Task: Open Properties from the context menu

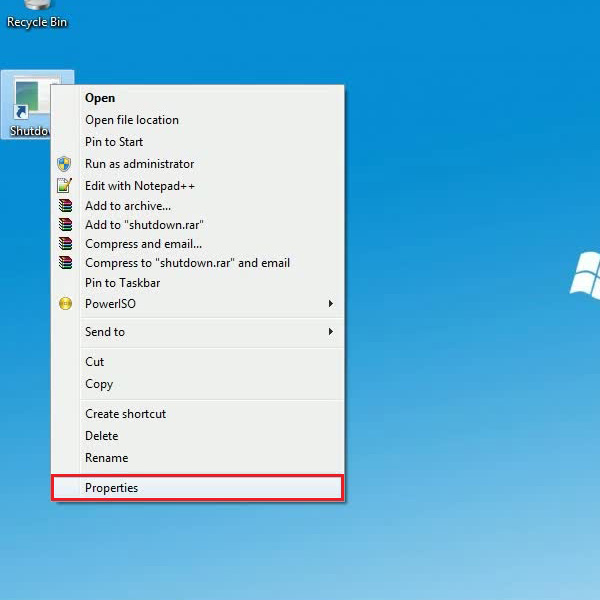Action: pos(198,488)
